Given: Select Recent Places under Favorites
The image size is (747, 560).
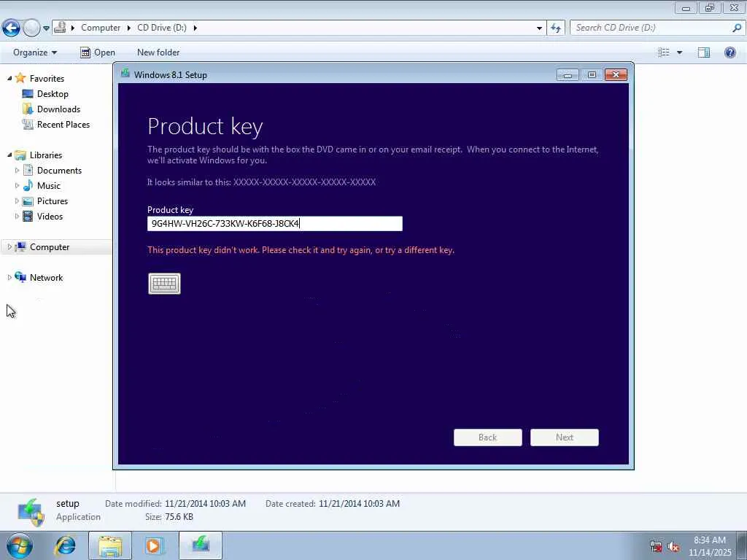Looking at the screenshot, I should [63, 124].
